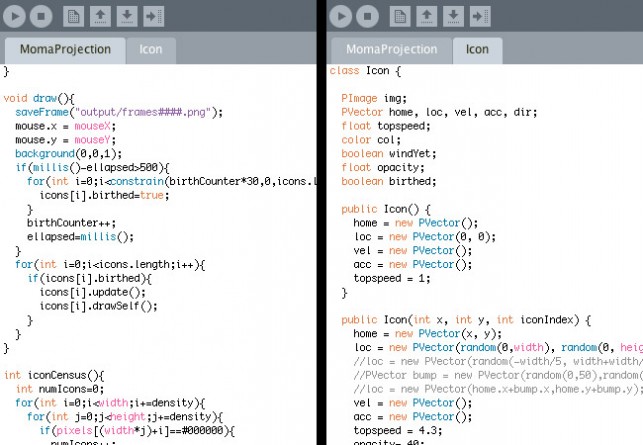Click Open (up arrow) icon in right window
643x445 pixels.
427,16
